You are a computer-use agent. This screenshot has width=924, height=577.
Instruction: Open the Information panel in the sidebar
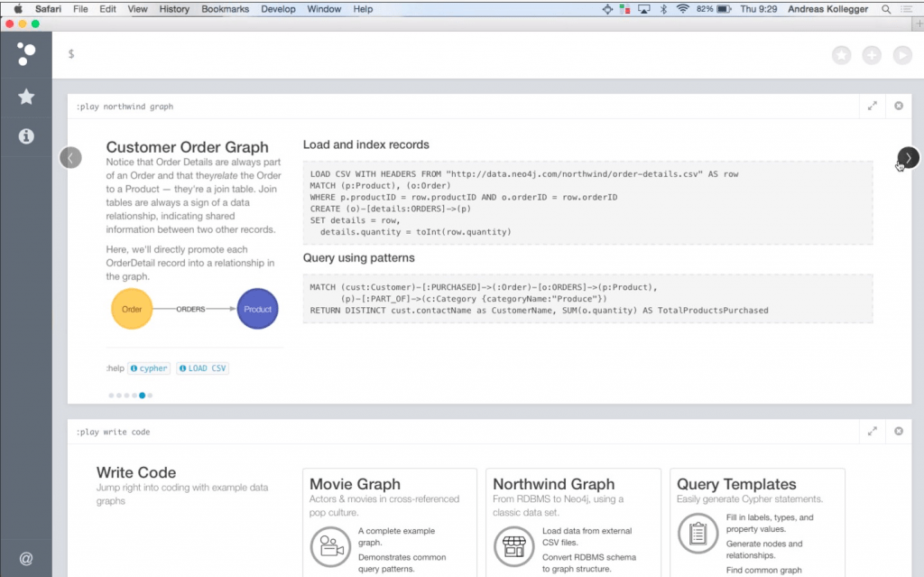26,136
